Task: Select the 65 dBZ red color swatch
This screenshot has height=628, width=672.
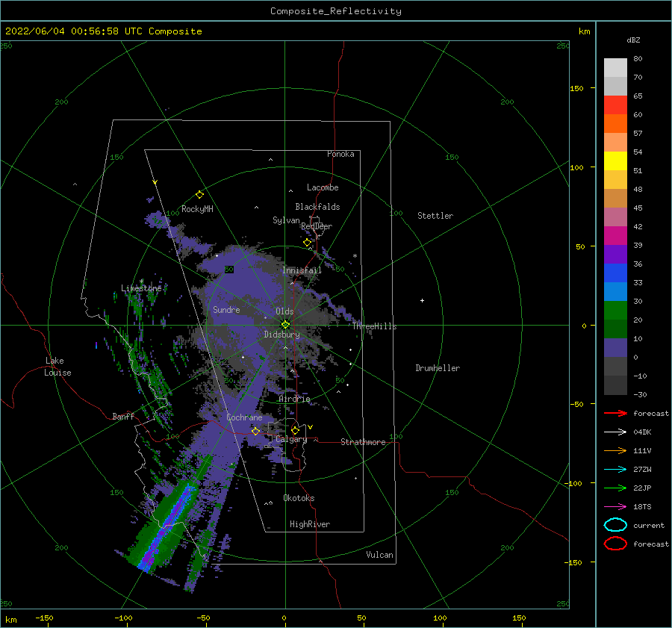Action: (x=615, y=105)
